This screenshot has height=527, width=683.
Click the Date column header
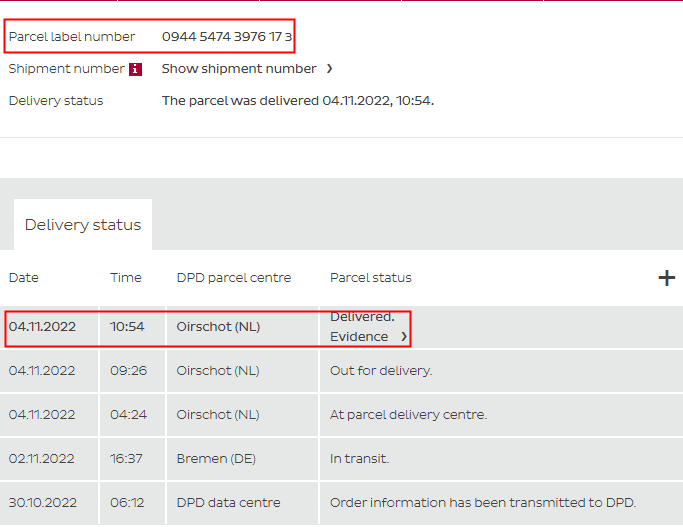pyautogui.click(x=24, y=278)
